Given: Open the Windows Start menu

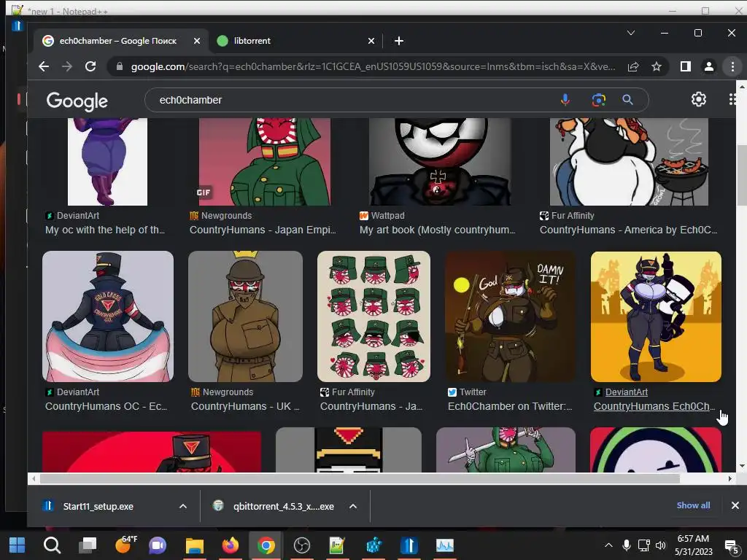Looking at the screenshot, I should pyautogui.click(x=18, y=545).
